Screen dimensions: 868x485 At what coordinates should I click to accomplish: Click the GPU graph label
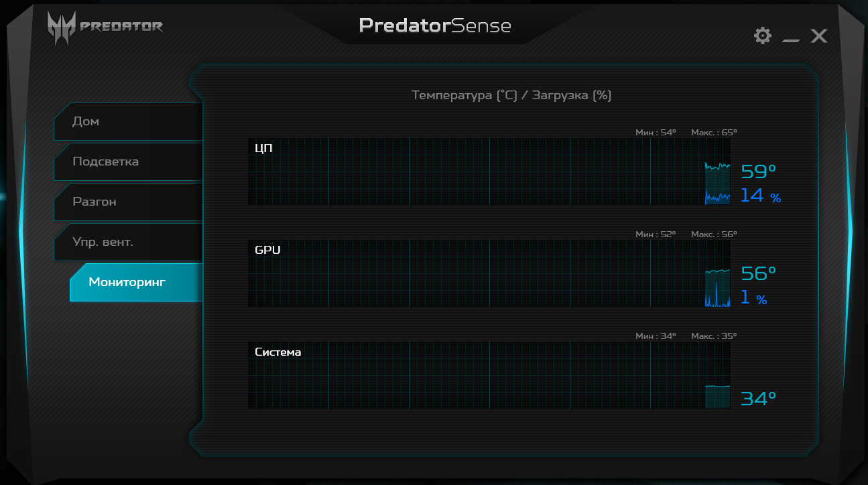267,250
